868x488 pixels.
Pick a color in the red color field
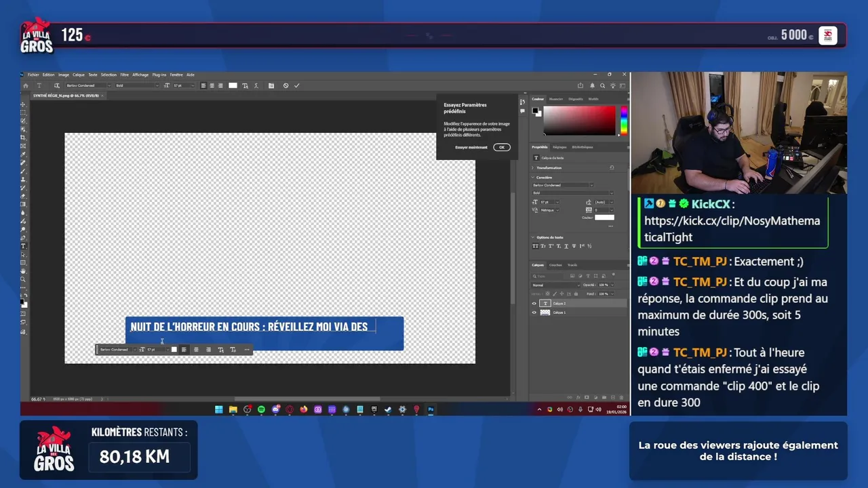pos(580,121)
